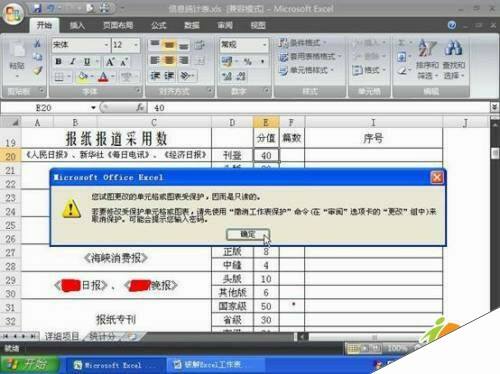
Task: Click the merge and center icon
Action: click(x=200, y=60)
